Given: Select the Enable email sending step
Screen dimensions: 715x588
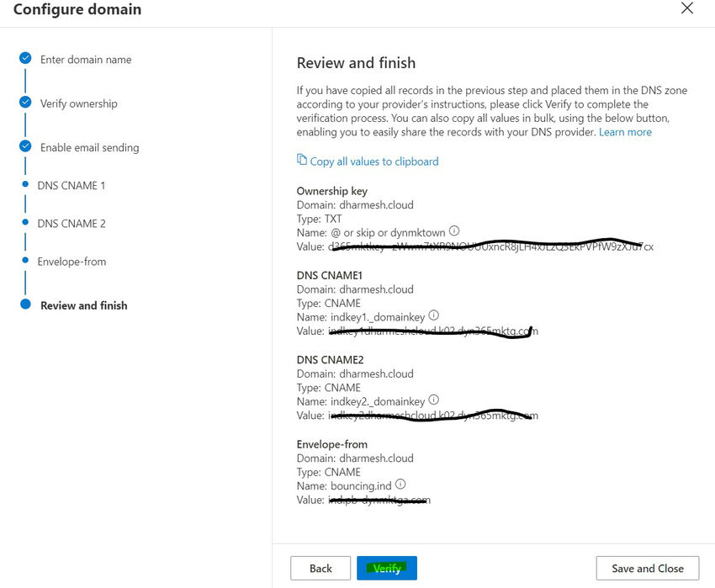Looking at the screenshot, I should pyautogui.click(x=90, y=147).
